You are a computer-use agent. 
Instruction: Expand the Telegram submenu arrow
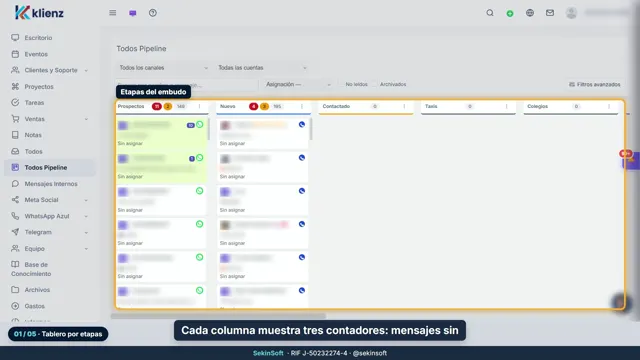pos(86,232)
